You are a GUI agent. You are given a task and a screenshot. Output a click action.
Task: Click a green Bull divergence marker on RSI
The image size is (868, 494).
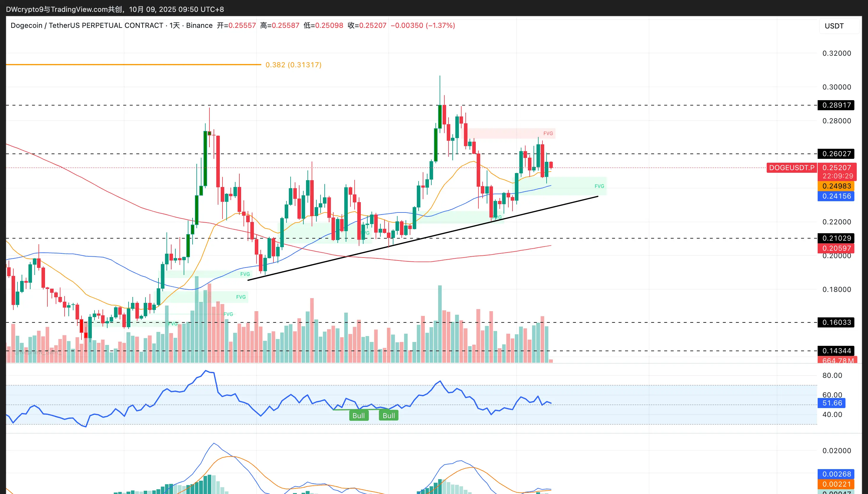click(358, 416)
